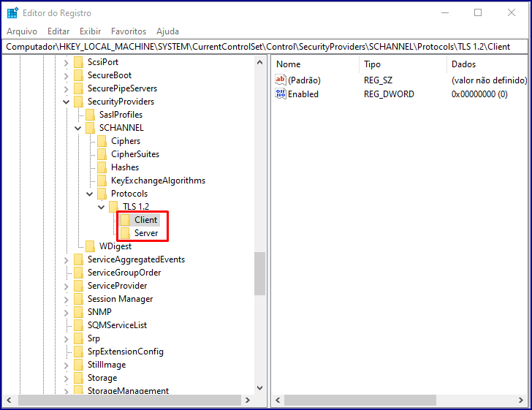Viewport: 532px width, 410px height.
Task: Select the Ciphers folder icon
Action: (102, 141)
